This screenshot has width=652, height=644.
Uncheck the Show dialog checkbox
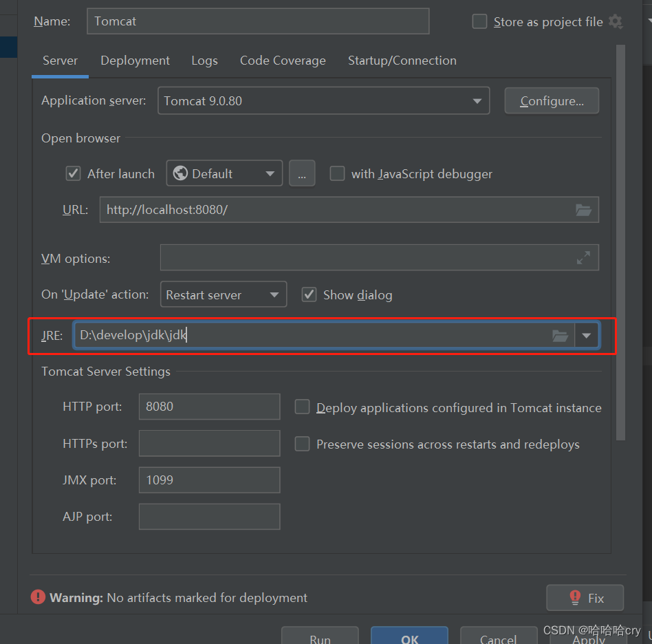pyautogui.click(x=309, y=294)
